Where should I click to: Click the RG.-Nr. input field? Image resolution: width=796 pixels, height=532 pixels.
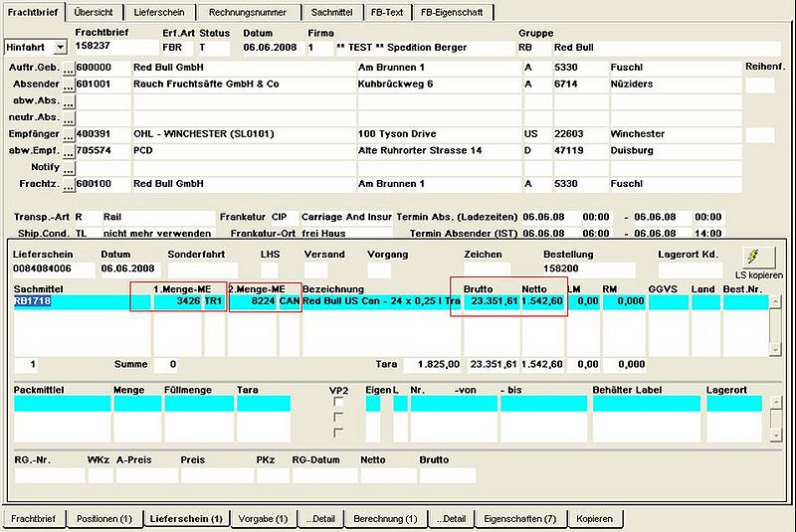pyautogui.click(x=49, y=475)
